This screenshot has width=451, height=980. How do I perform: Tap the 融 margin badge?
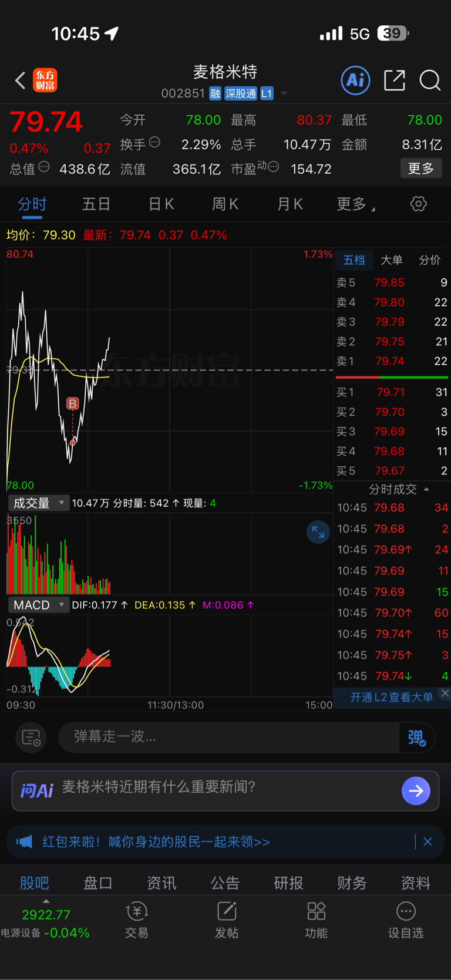click(215, 93)
